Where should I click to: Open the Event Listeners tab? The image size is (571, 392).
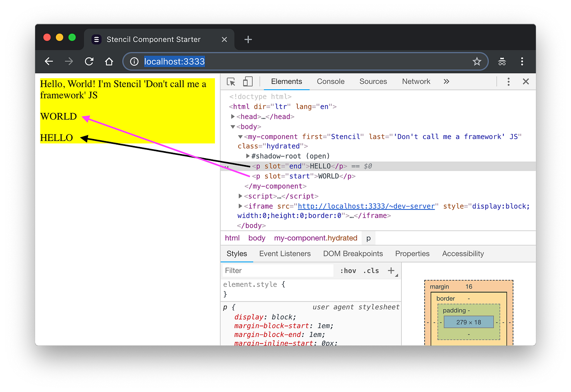tap(285, 254)
